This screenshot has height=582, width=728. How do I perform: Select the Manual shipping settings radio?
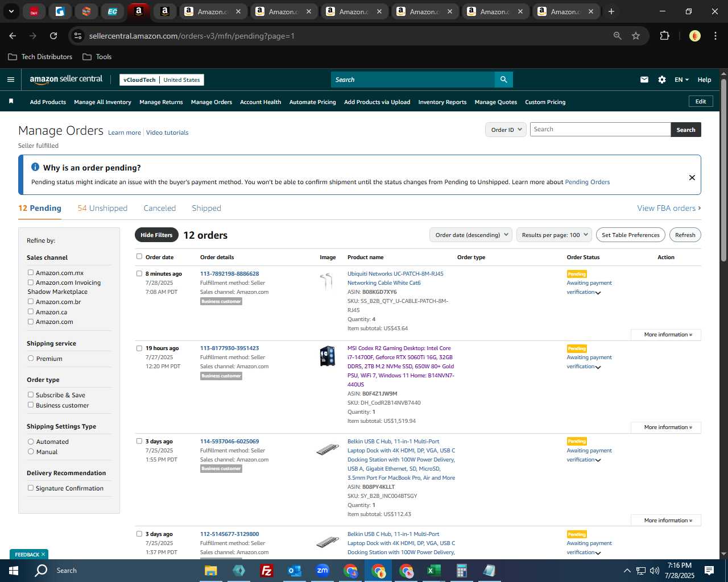click(x=31, y=452)
